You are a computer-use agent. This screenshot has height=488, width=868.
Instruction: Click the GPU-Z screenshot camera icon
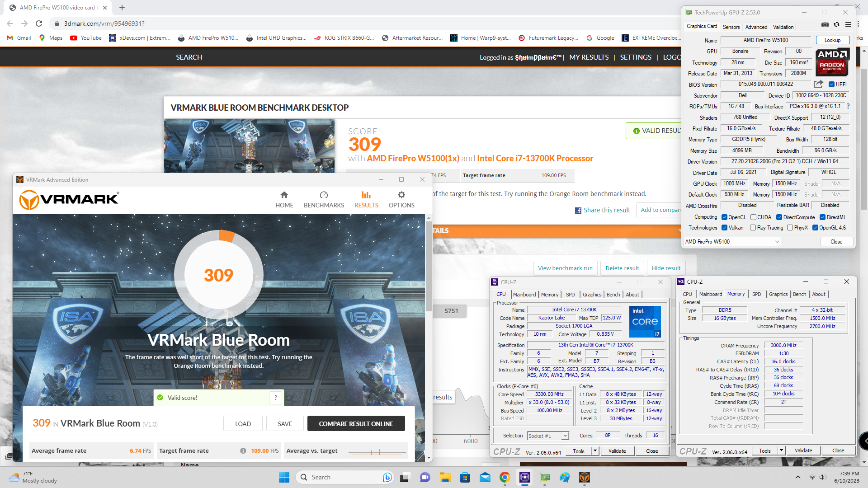coord(825,24)
